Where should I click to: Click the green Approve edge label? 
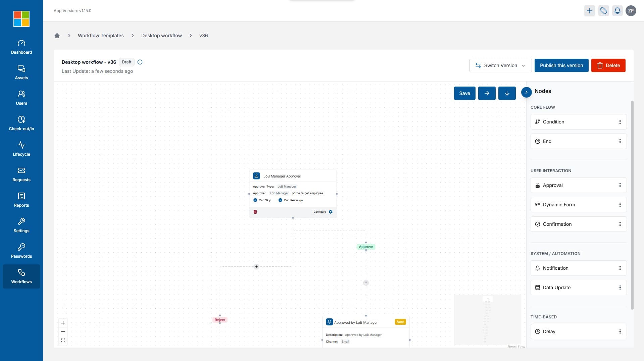tap(366, 247)
